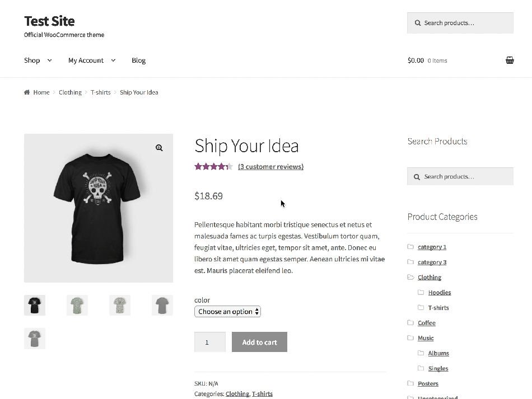532x399 pixels.
Task: Go to T-shirts breadcrumb link
Action: [x=101, y=92]
